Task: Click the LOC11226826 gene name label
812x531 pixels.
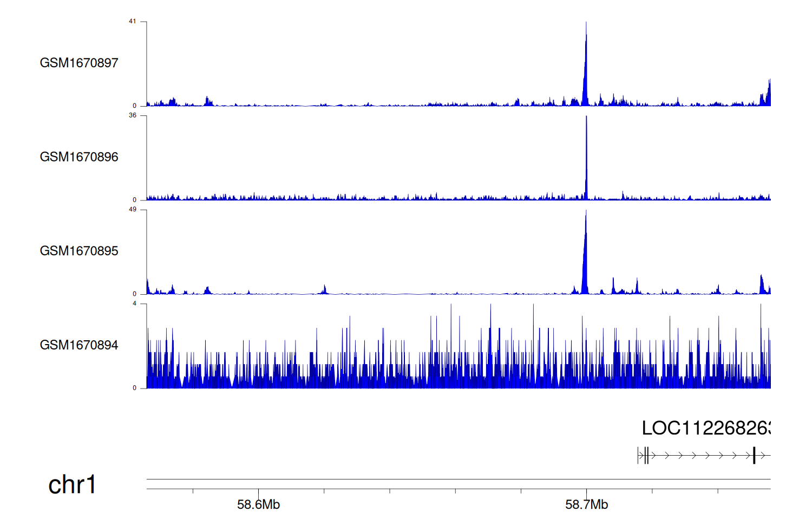Action: [x=705, y=429]
